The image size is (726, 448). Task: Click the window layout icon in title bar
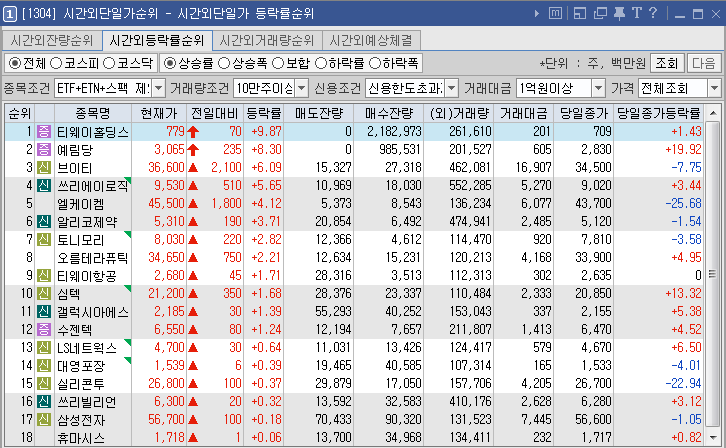point(580,13)
